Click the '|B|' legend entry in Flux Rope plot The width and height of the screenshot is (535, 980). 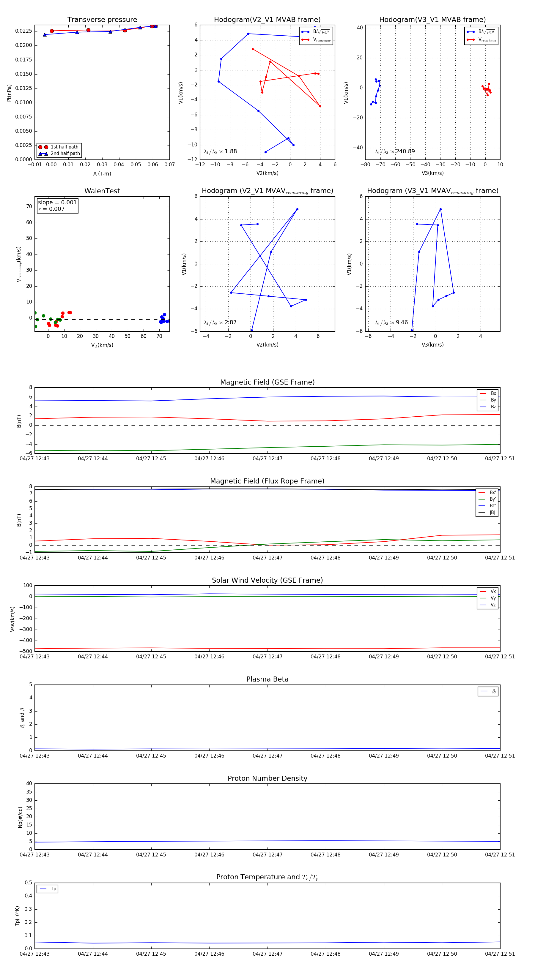(487, 513)
